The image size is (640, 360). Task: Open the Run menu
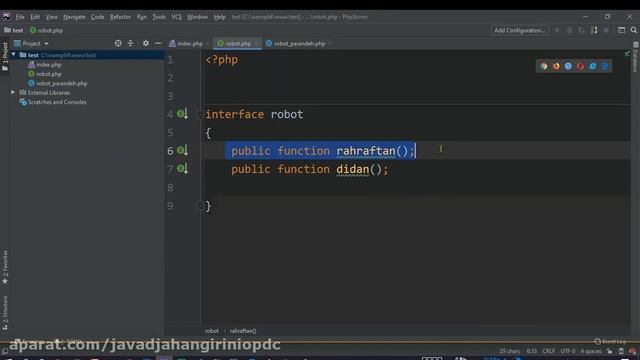click(142, 17)
